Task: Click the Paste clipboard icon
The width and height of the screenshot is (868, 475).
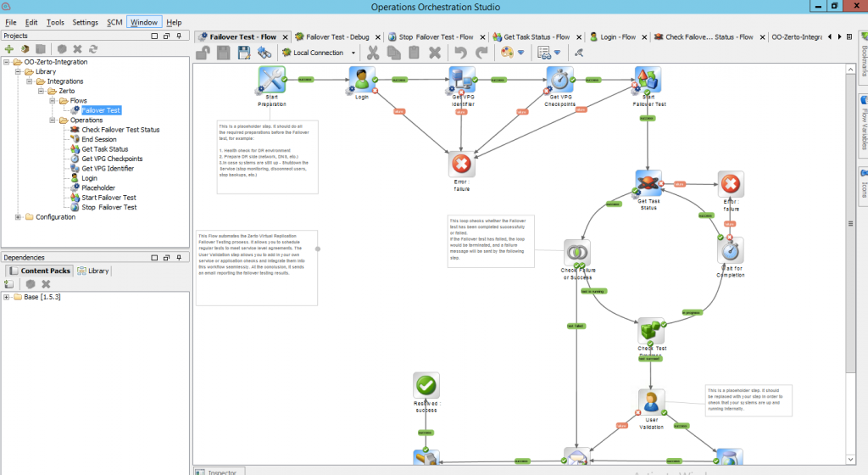Action: click(414, 53)
